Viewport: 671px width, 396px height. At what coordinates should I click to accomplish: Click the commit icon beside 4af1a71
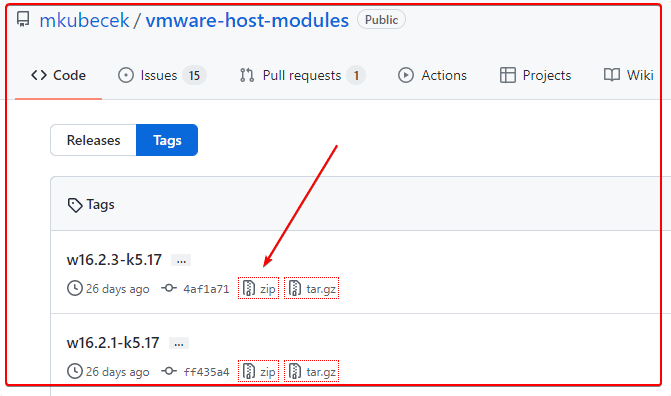coord(169,288)
